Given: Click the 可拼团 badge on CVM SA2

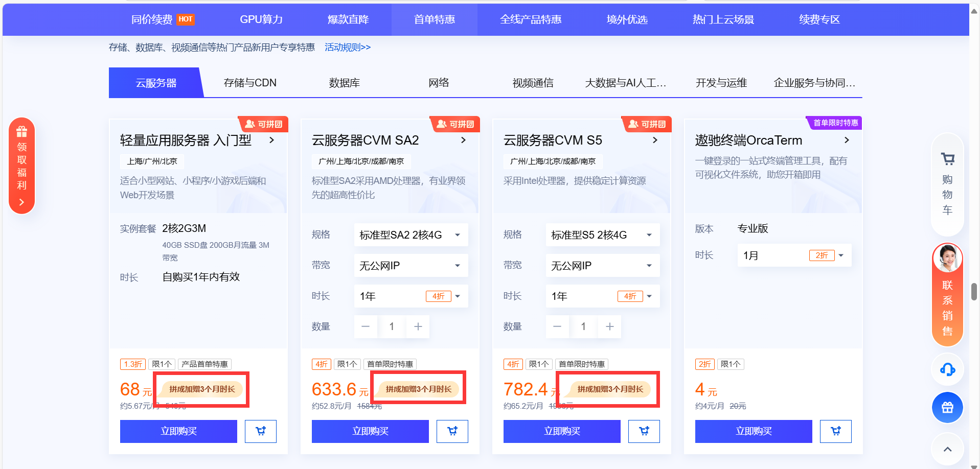Looking at the screenshot, I should [455, 124].
